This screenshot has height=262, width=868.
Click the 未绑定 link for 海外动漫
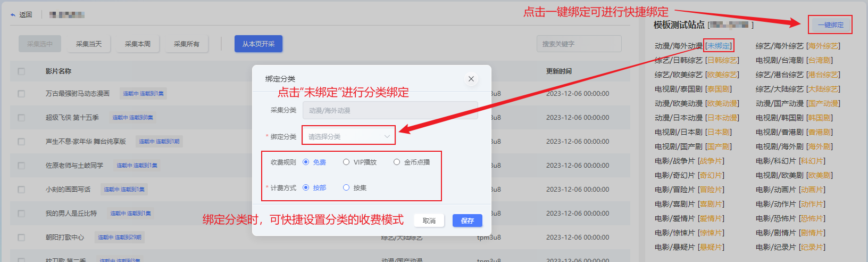coord(719,46)
